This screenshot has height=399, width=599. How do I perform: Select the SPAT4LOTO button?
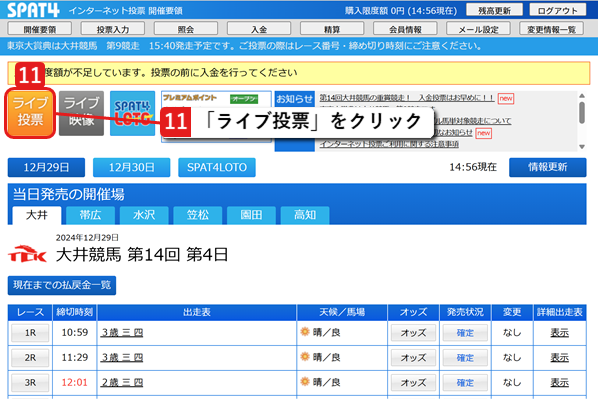click(x=217, y=167)
